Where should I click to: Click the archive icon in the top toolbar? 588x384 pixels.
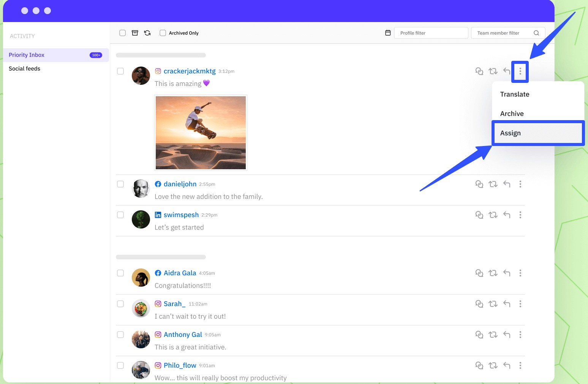[135, 33]
